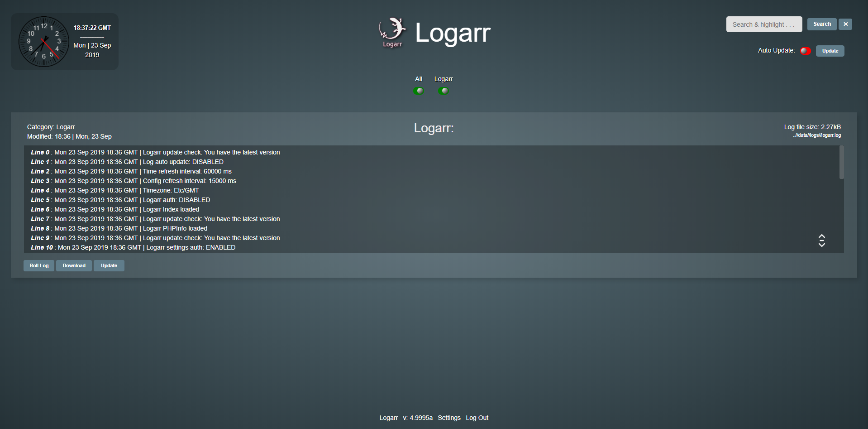
Task: Click the logarr.log file path text
Action: click(817, 135)
